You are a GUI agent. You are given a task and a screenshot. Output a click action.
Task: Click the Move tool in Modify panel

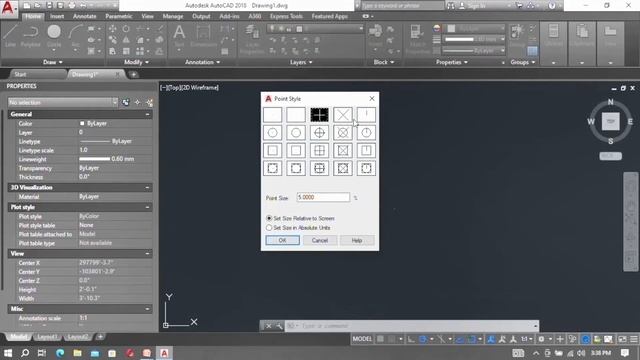tap(113, 29)
